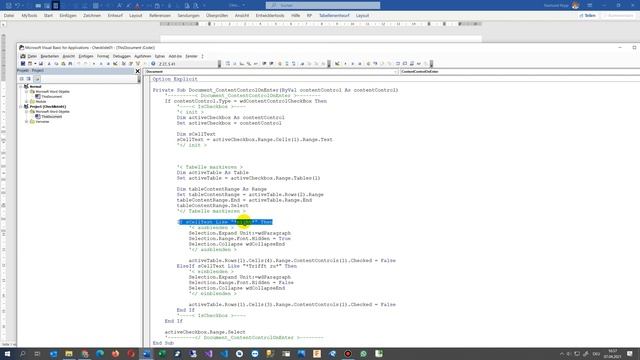
Task: Click the Firefox icon in the taskbar
Action: click(x=116, y=354)
